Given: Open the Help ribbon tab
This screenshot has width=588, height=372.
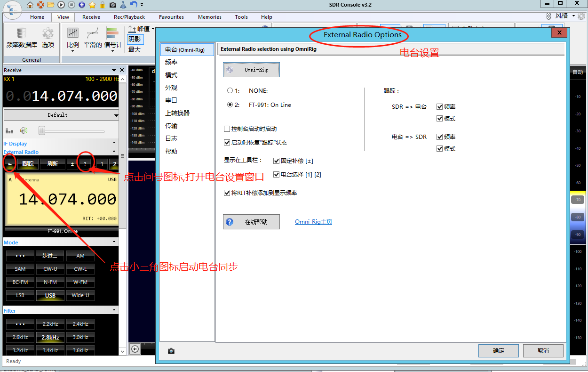Looking at the screenshot, I should tap(267, 17).
